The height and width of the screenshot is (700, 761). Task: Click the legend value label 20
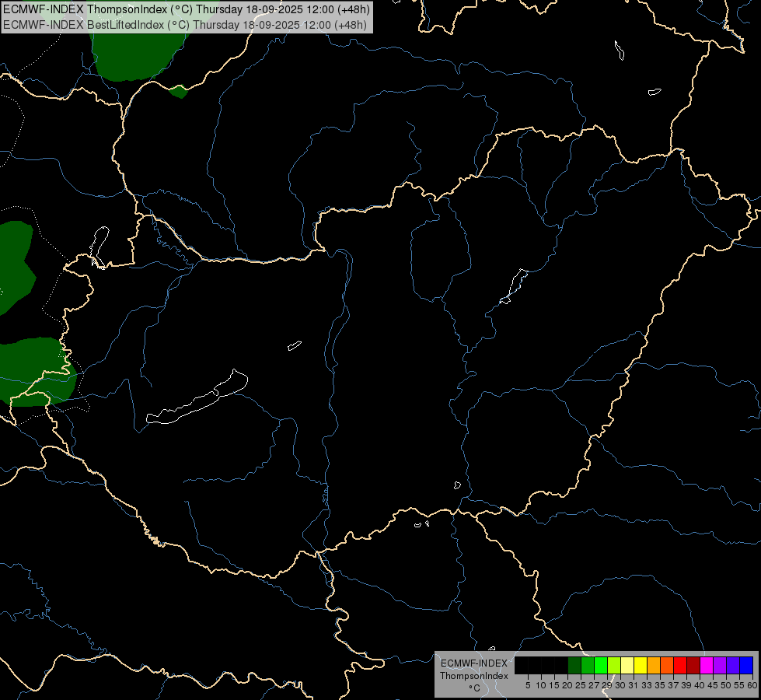tap(567, 685)
